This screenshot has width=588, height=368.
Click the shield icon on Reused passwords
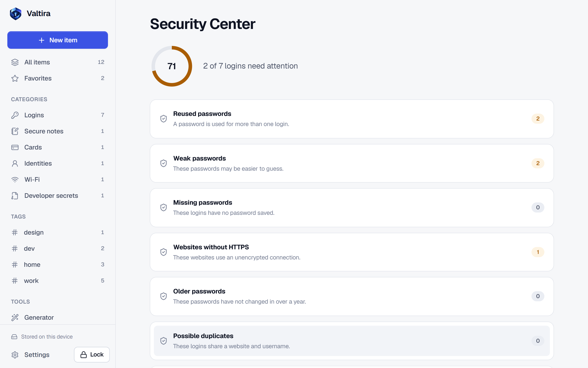click(x=164, y=119)
